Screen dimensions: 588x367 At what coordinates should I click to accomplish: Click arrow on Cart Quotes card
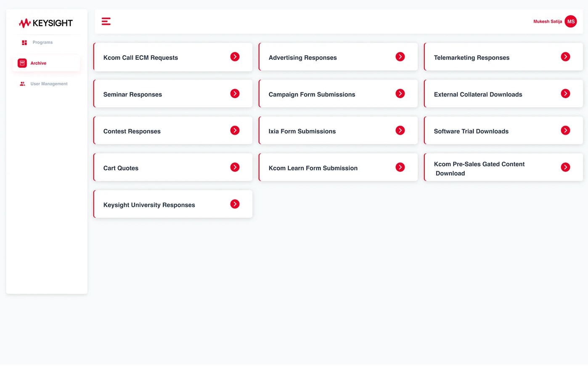[235, 167]
